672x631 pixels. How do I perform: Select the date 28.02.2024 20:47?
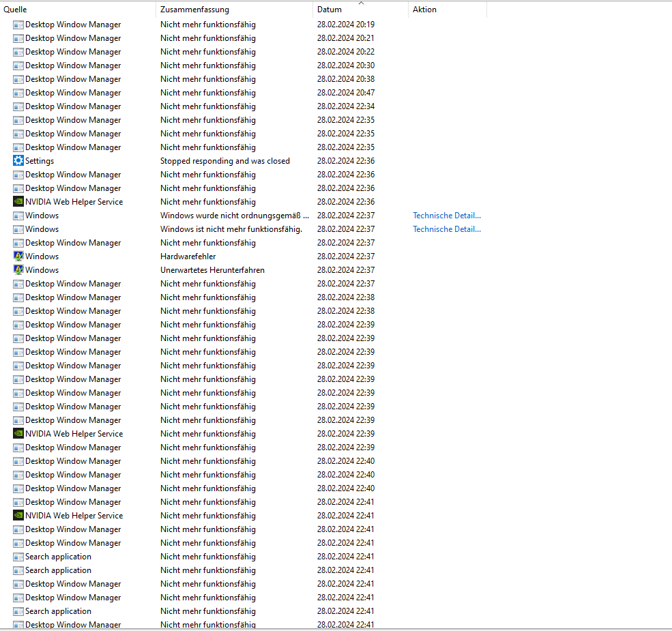pyautogui.click(x=345, y=93)
